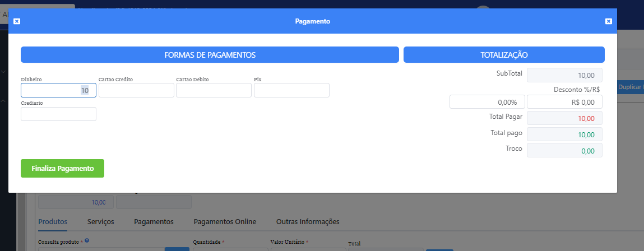644x251 pixels.
Task: Click the FORMAS DE PAGAMENTOS header bar
Action: click(210, 55)
